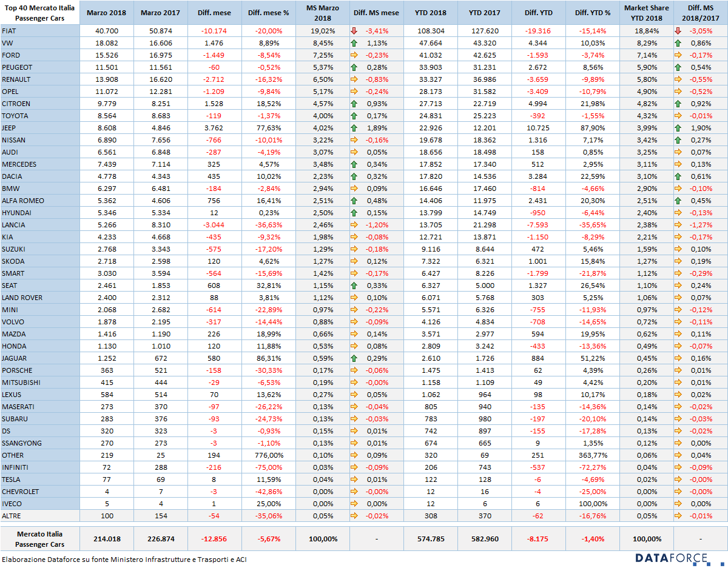This screenshot has height=568, width=728.
Task: Click the '77,63%' cell in the JEEP row
Action: (x=269, y=128)
